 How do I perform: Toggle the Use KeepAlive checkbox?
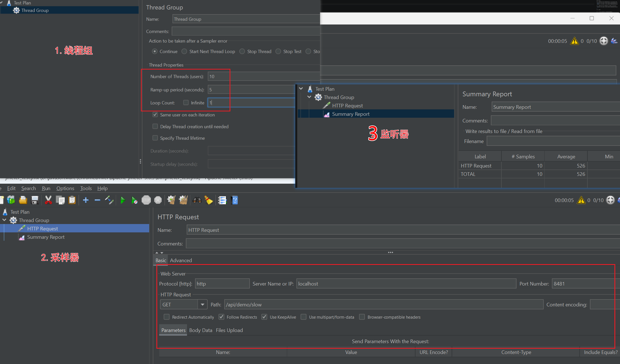click(x=264, y=317)
